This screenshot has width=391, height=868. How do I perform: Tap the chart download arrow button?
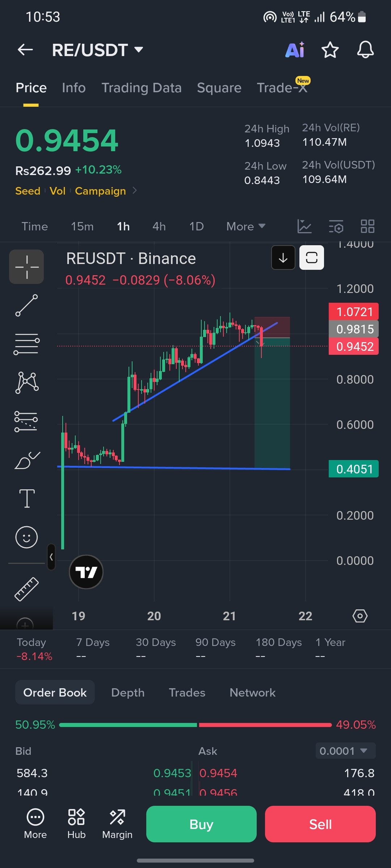pos(283,258)
